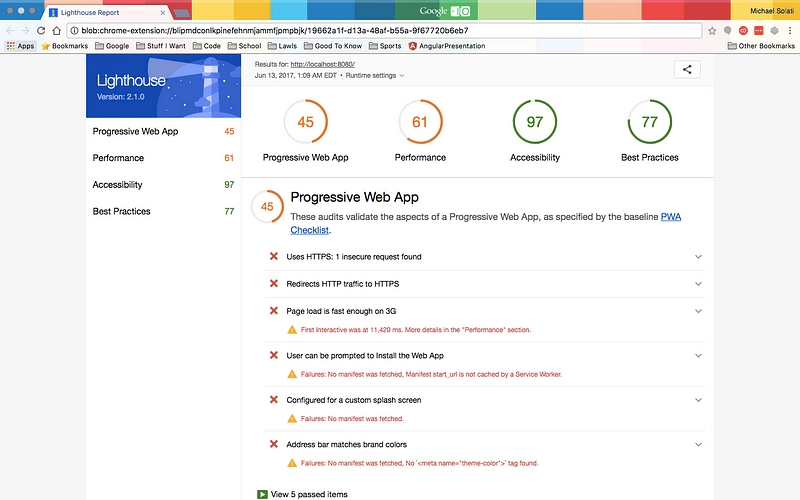Click the Lighthouse header banner image
800x500 pixels.
tap(163, 86)
